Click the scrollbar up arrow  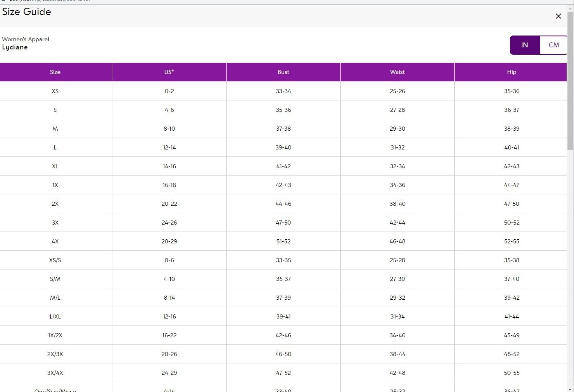[570, 8]
